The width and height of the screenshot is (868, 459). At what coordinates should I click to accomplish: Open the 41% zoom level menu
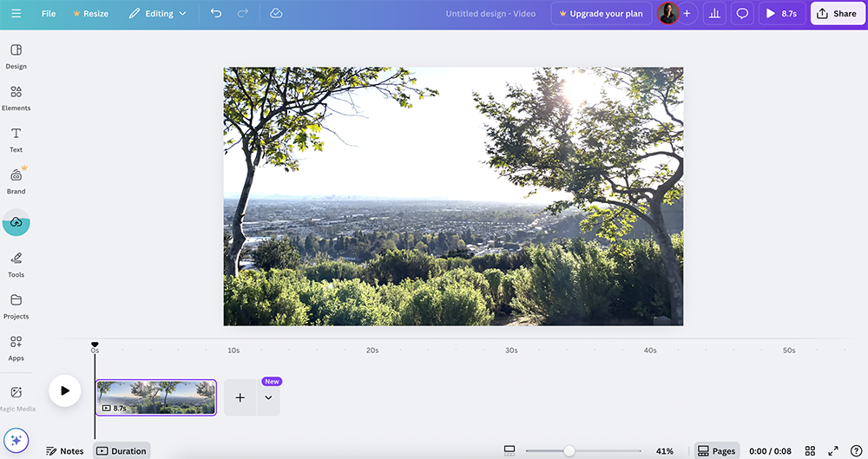tap(665, 450)
